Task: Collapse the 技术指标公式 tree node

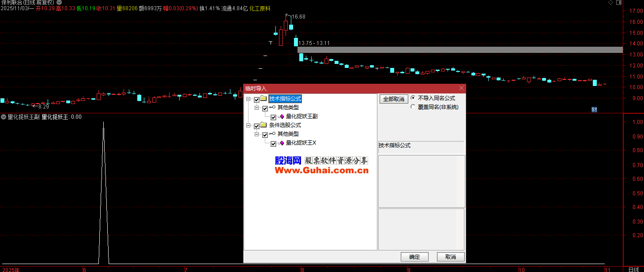Action: point(249,99)
